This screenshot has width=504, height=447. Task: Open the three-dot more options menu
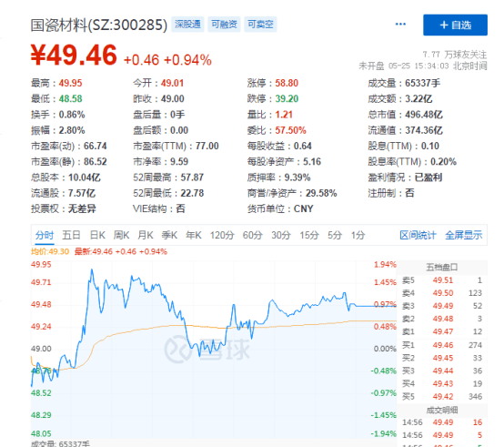pyautogui.click(x=400, y=24)
